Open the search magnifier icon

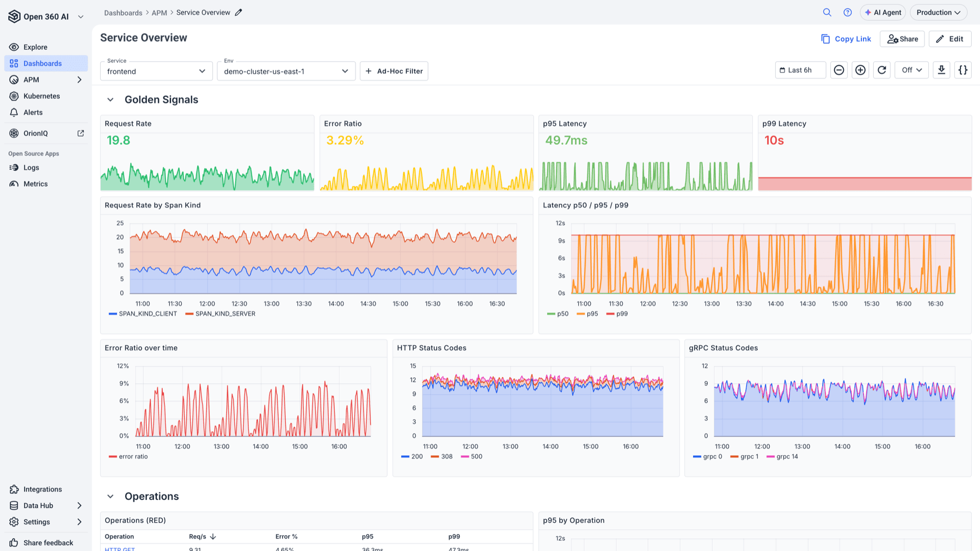(x=827, y=13)
